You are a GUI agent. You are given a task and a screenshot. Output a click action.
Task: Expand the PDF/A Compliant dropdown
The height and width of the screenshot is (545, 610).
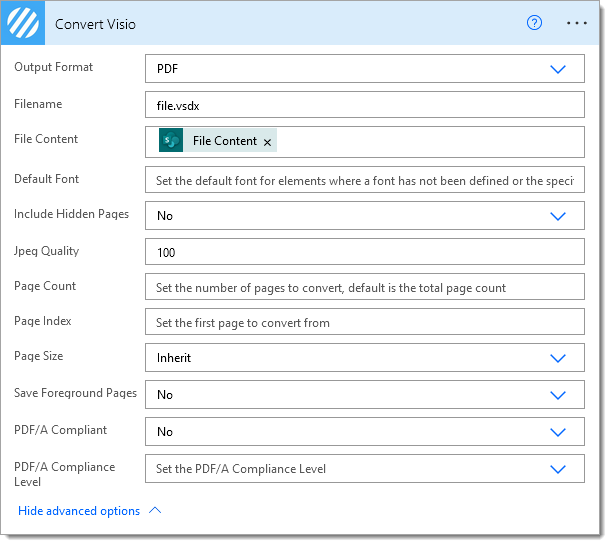point(558,432)
